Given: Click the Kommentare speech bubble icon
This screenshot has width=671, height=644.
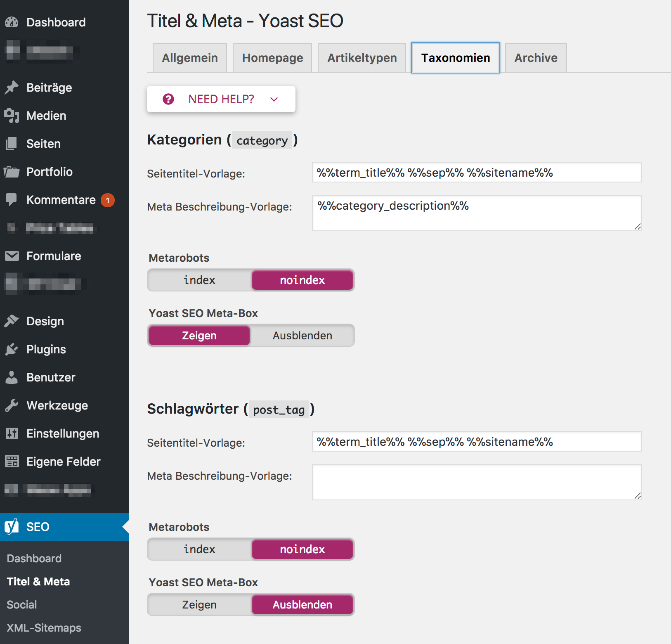Looking at the screenshot, I should pos(12,200).
